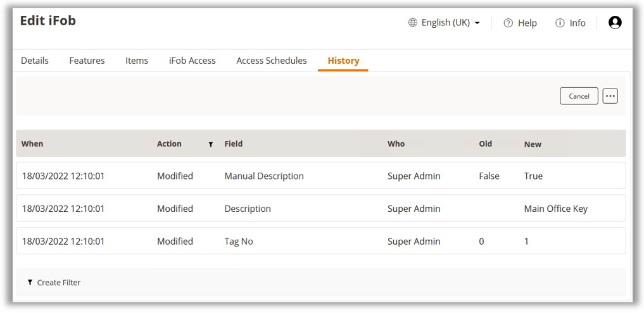Image resolution: width=644 pixels, height=313 pixels.
Task: Open the Features tab
Action: click(87, 61)
